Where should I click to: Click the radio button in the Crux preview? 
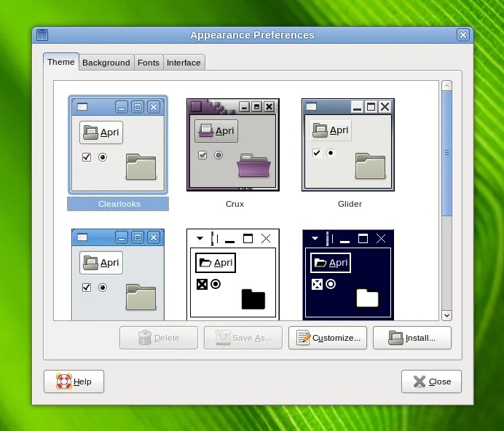click(x=218, y=155)
